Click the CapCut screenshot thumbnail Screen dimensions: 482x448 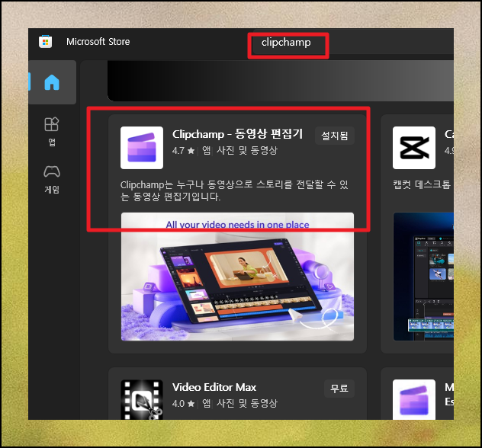pyautogui.click(x=423, y=277)
